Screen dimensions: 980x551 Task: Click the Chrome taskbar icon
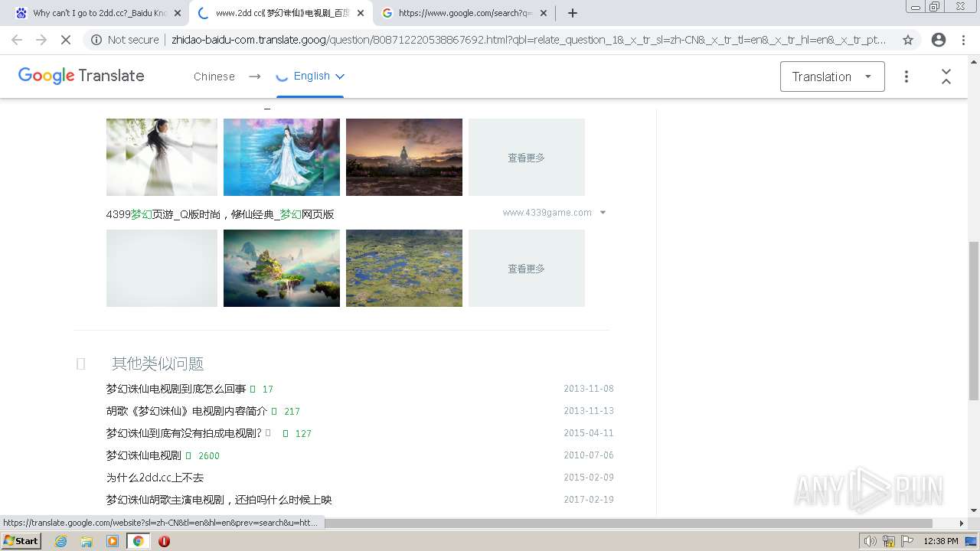[138, 541]
